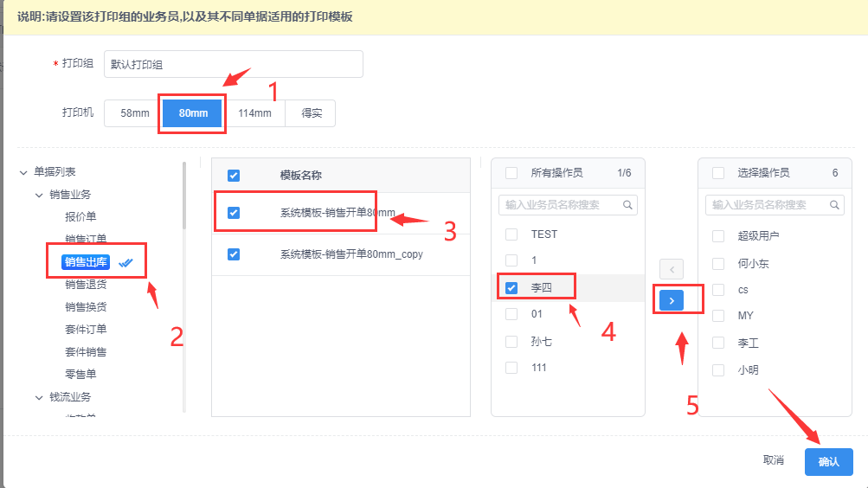Select the 58mm printer option
This screenshot has width=868, height=488.
[134, 112]
